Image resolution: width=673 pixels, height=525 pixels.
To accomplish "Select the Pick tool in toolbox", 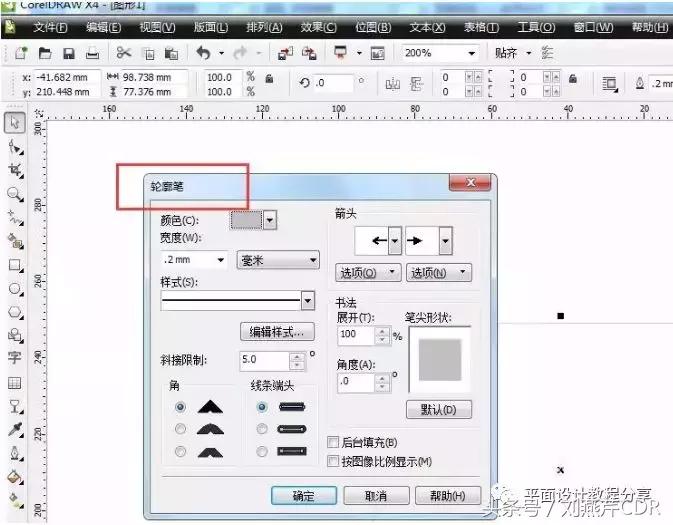I will 15,123.
